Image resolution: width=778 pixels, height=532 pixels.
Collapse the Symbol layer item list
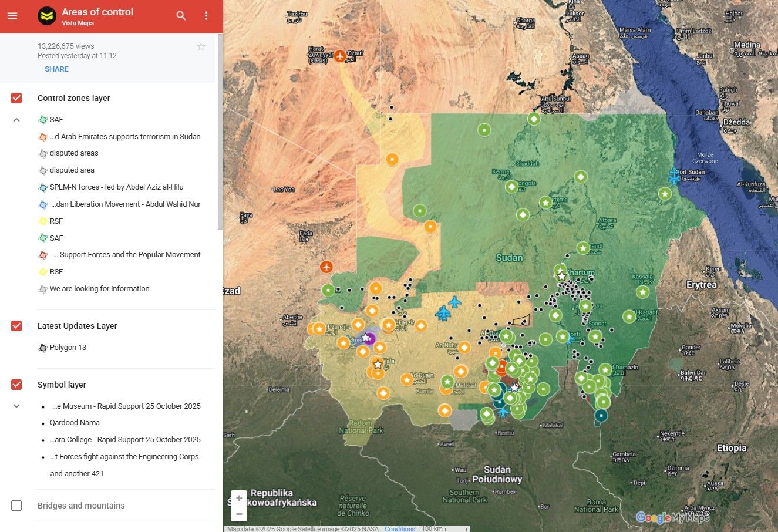click(x=16, y=406)
